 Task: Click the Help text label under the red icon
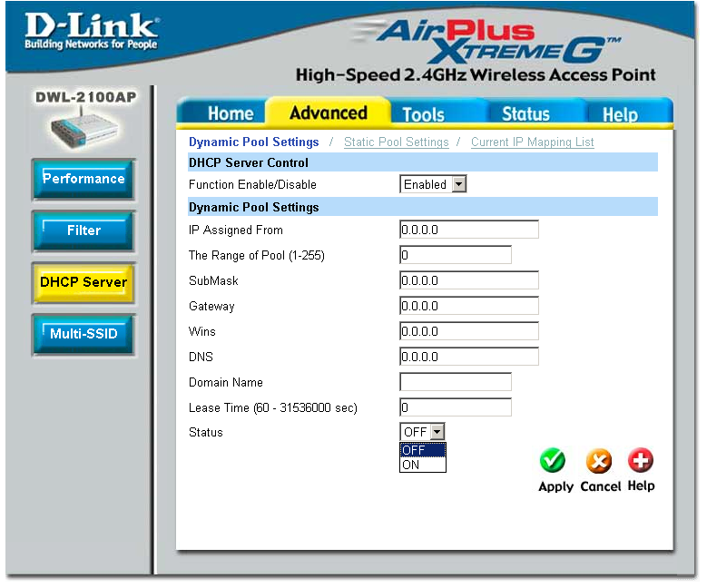641,486
